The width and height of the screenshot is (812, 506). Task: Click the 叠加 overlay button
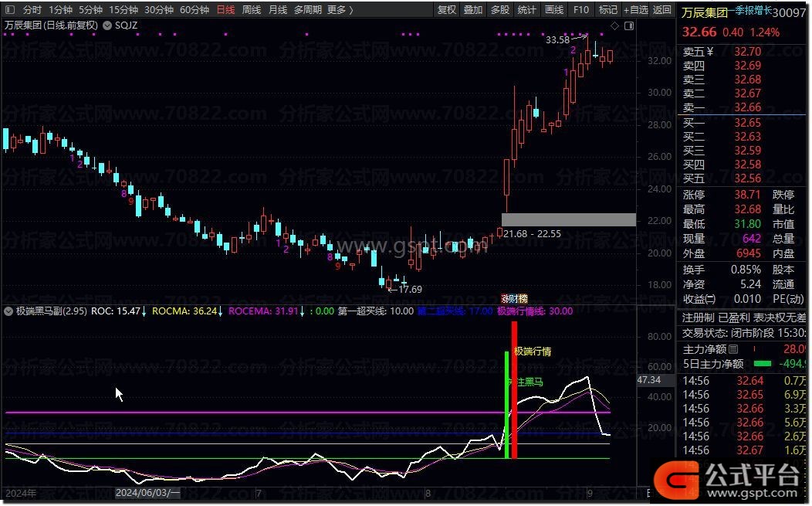point(473,10)
